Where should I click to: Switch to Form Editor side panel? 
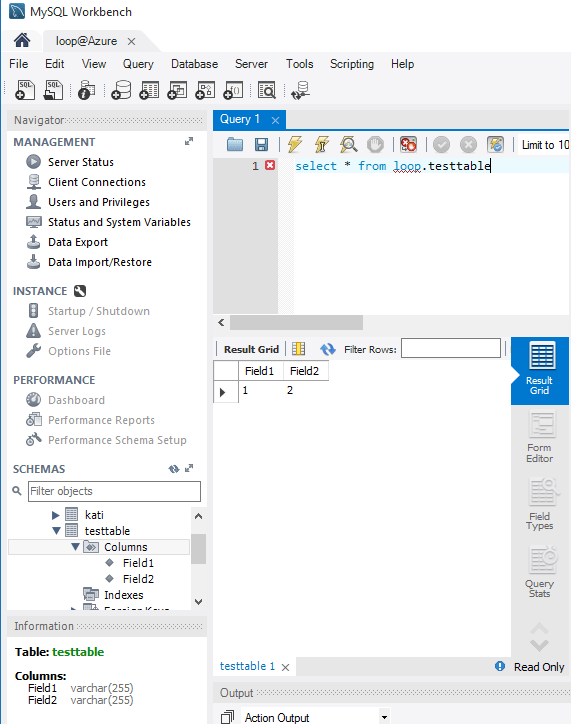[x=540, y=438]
